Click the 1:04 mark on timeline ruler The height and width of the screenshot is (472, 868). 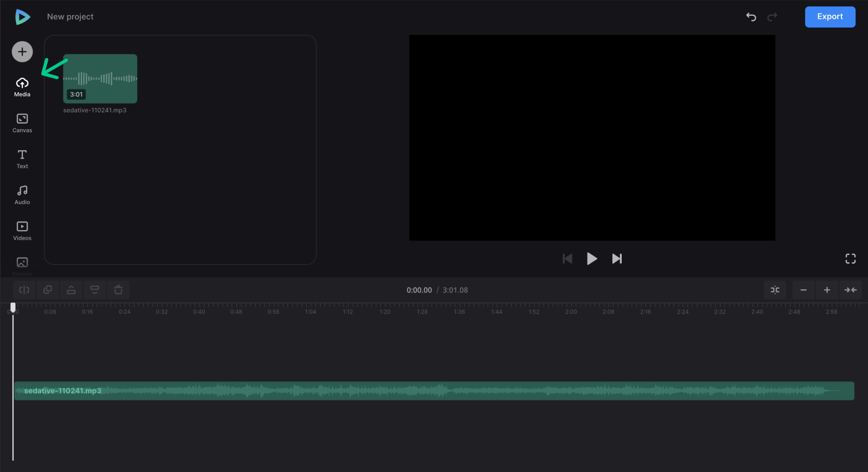311,312
